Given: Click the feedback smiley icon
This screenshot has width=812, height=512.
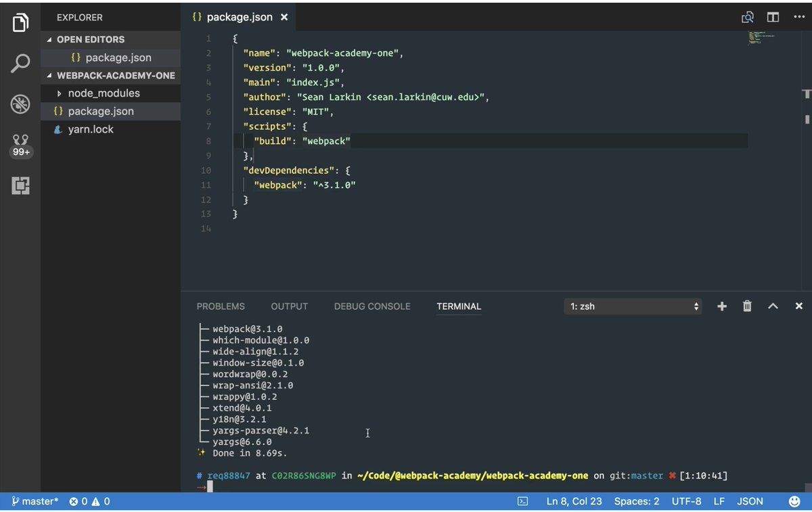Looking at the screenshot, I should pos(794,501).
